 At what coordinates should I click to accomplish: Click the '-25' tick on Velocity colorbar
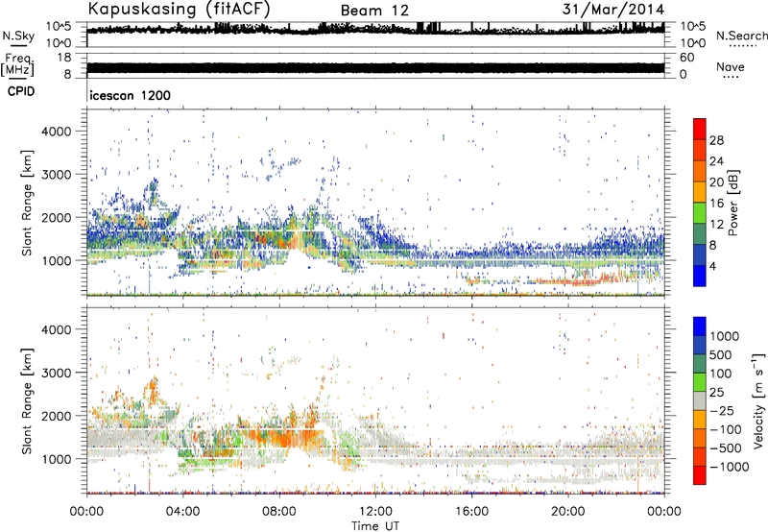[x=722, y=410]
